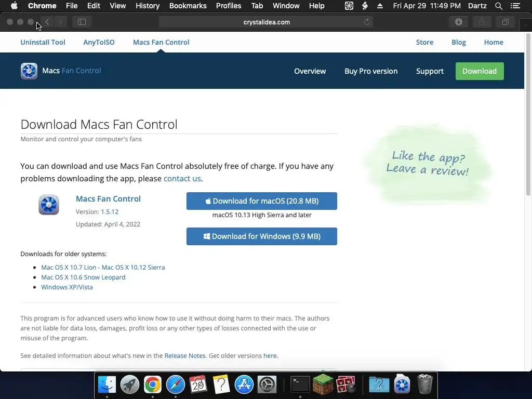
Task: Open Photo Booth from the Dock
Action: pyautogui.click(x=345, y=385)
